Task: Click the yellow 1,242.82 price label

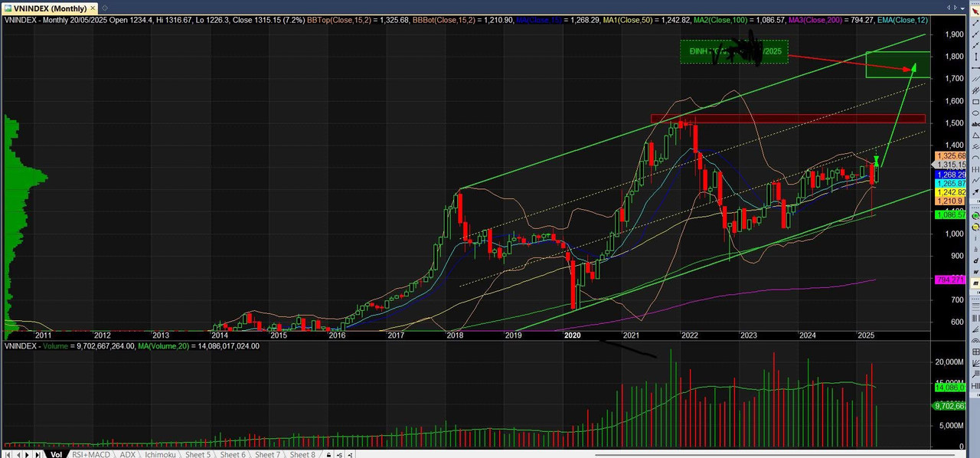Action: point(949,192)
